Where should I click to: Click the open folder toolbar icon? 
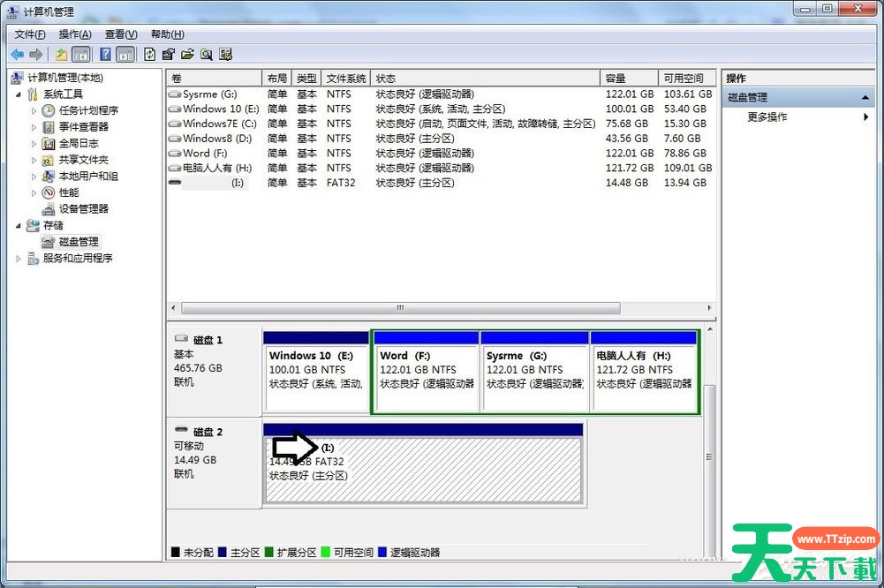[187, 55]
